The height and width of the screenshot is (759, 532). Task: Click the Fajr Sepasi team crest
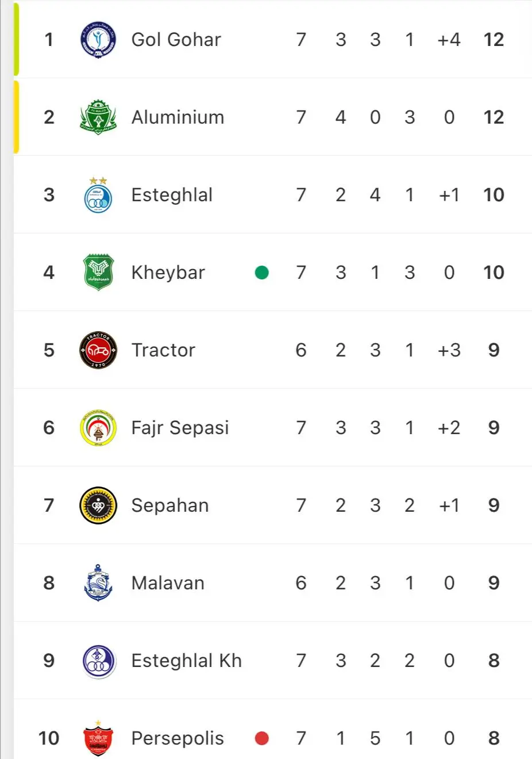click(98, 428)
